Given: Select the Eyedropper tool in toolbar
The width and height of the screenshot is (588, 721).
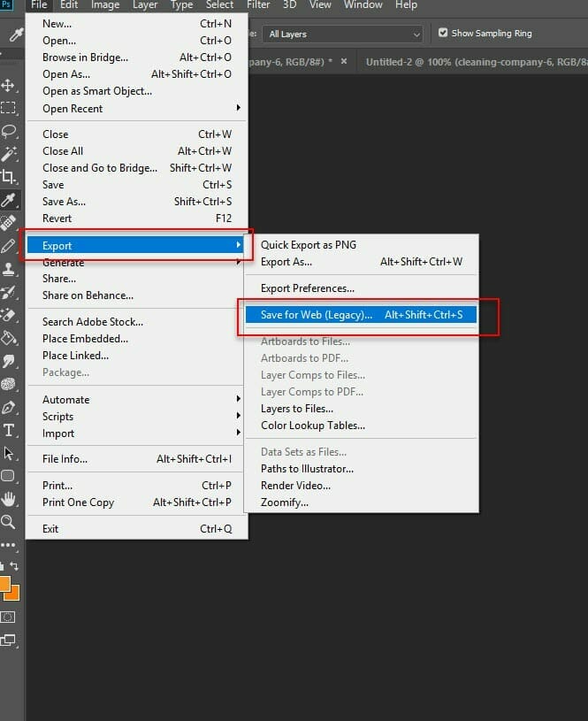Looking at the screenshot, I should pos(9,200).
